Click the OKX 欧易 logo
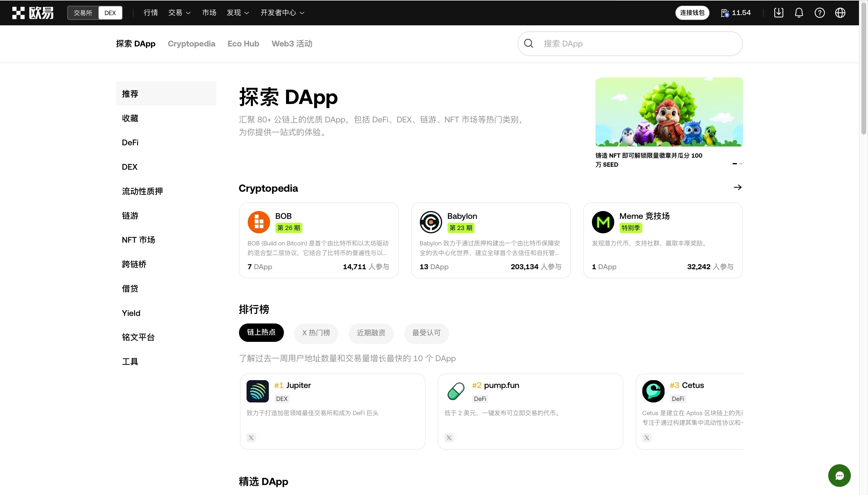Screen dimensions: 868x495 [33, 13]
